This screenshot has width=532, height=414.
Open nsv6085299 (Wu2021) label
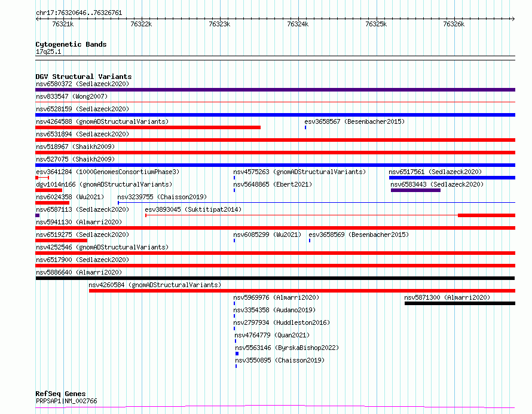(267, 235)
